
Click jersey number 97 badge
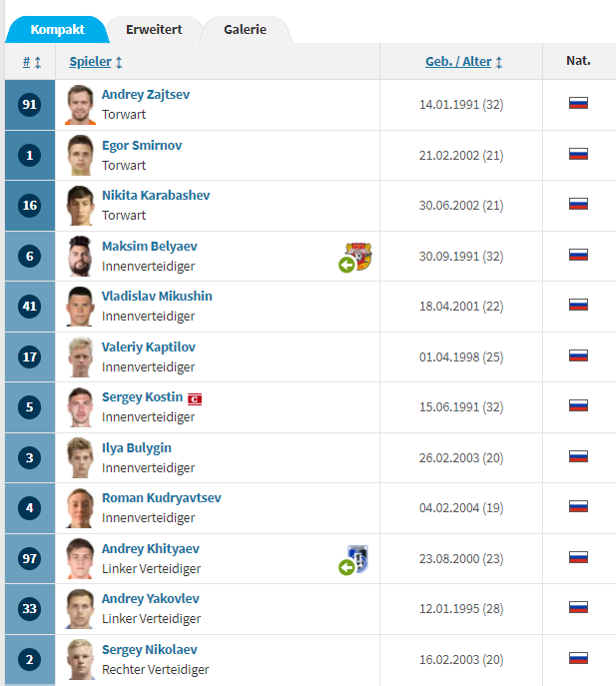pos(29,558)
